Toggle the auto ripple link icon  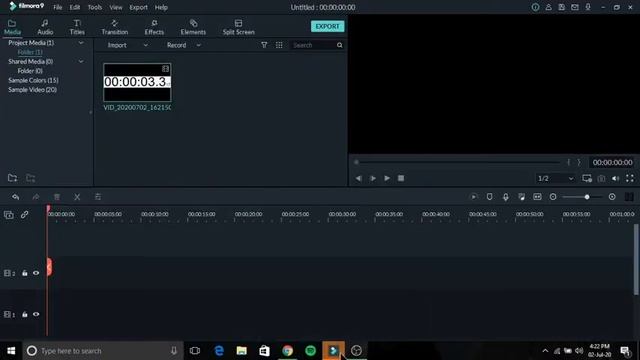click(x=24, y=214)
